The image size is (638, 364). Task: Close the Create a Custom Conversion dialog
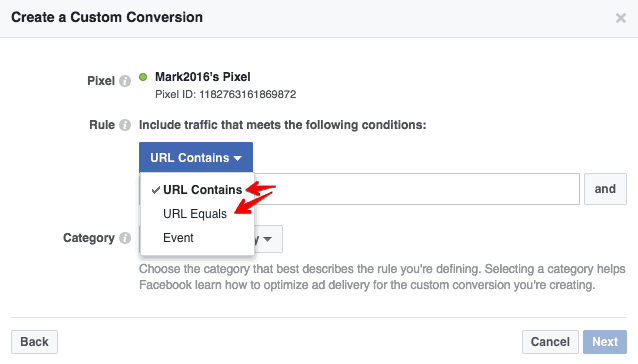tap(621, 18)
